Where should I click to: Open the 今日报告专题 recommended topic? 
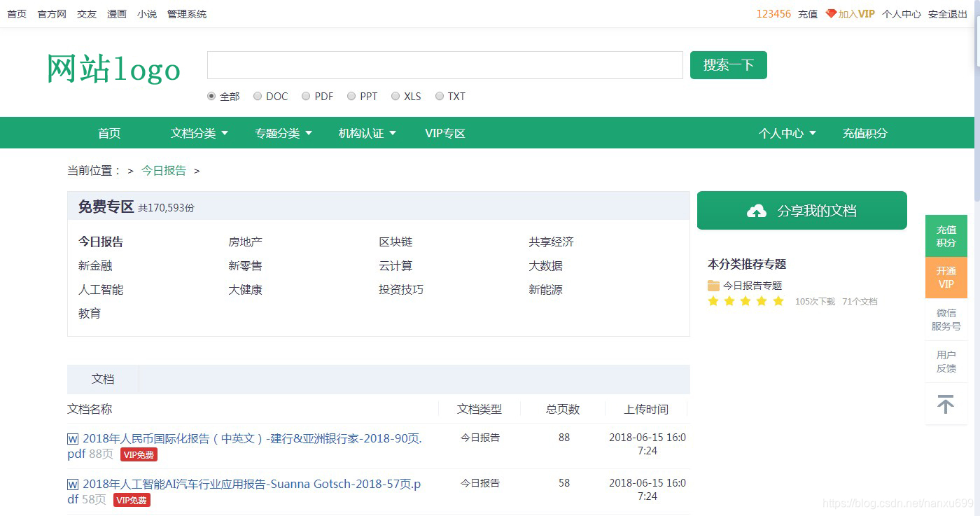click(752, 286)
